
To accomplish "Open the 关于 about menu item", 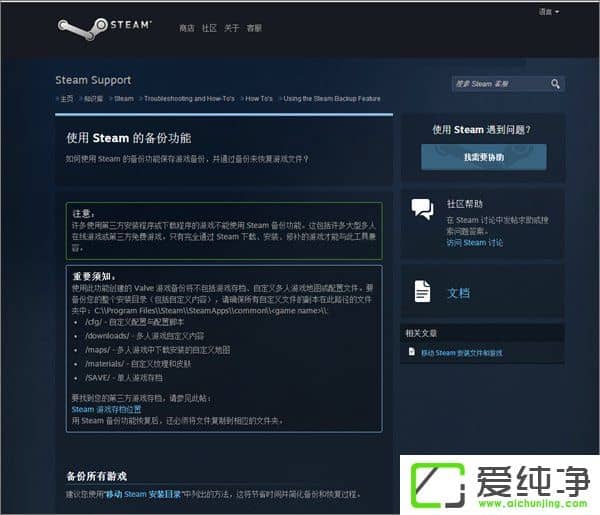I will pos(232,28).
